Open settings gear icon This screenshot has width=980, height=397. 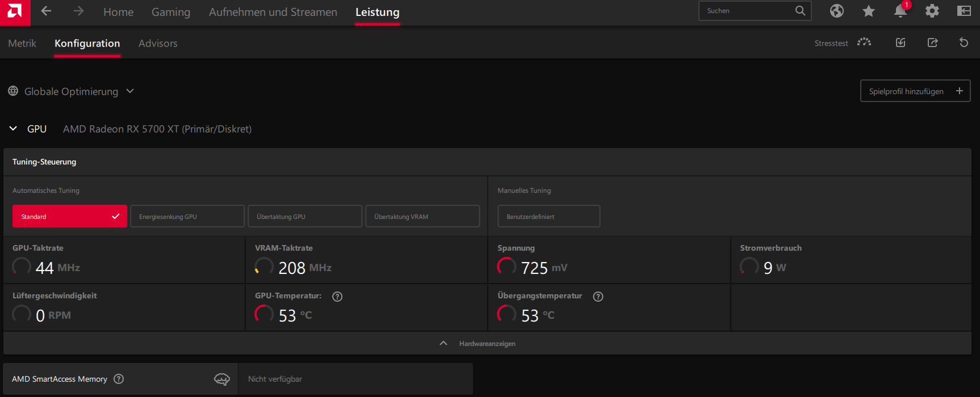tap(932, 11)
